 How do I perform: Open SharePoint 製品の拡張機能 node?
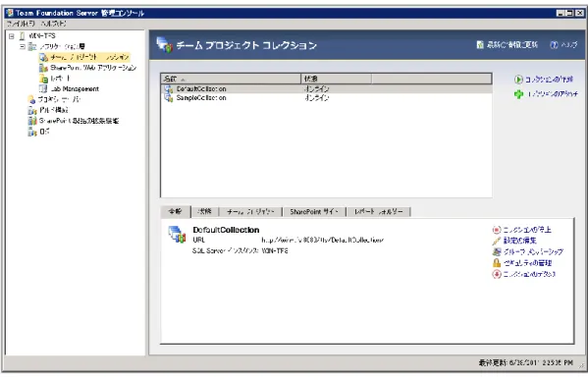[80, 121]
